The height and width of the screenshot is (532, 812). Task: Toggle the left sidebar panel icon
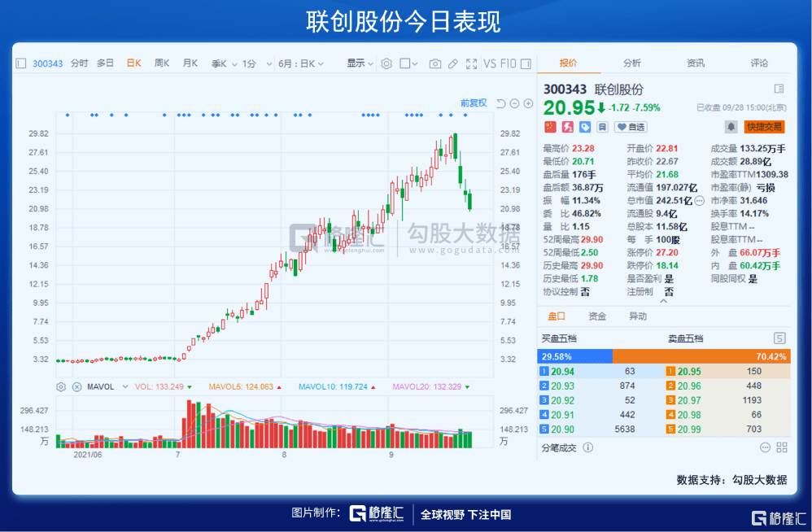click(20, 63)
